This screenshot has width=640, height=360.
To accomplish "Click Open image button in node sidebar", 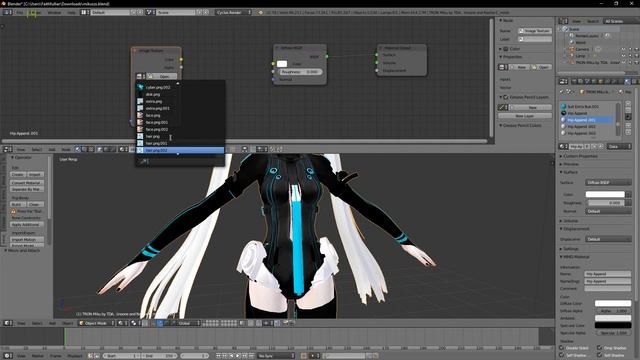I will [x=542, y=67].
